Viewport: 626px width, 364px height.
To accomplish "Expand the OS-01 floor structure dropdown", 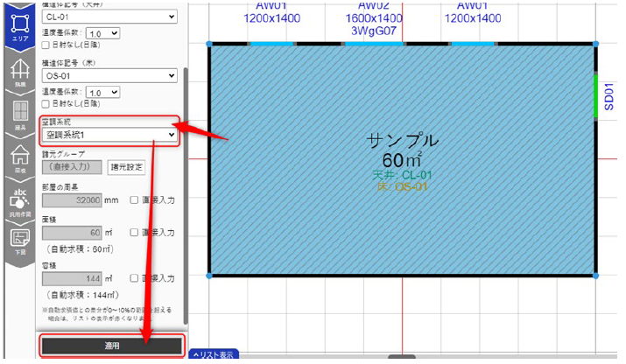I will point(109,76).
